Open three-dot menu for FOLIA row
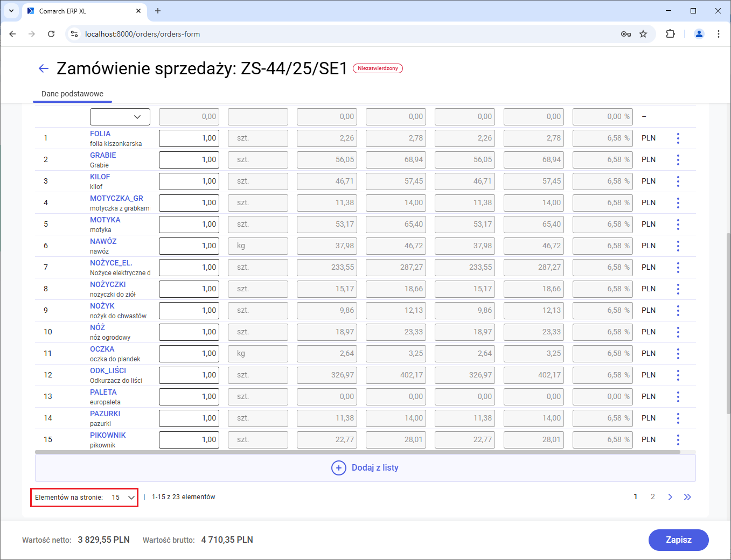 pyautogui.click(x=678, y=138)
